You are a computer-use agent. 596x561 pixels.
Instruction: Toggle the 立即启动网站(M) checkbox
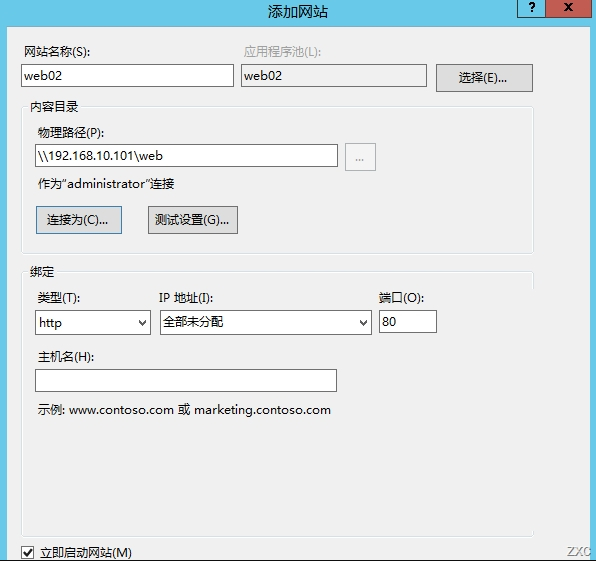tap(28, 552)
